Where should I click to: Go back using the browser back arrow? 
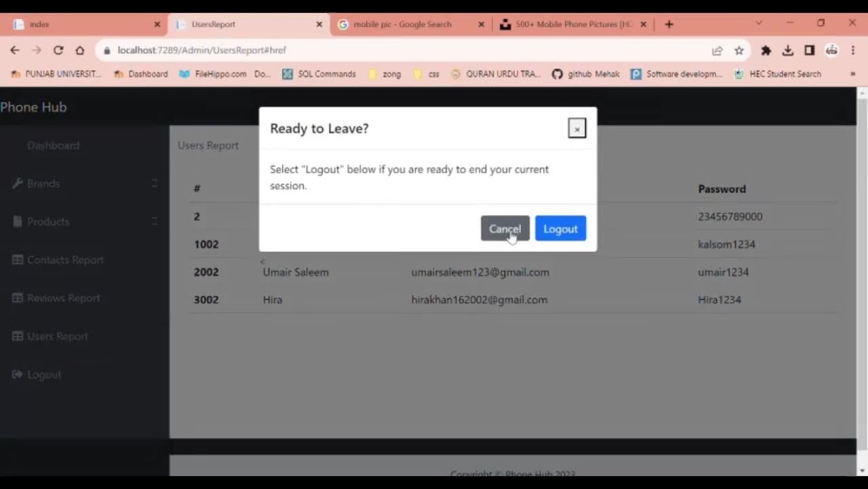click(15, 50)
